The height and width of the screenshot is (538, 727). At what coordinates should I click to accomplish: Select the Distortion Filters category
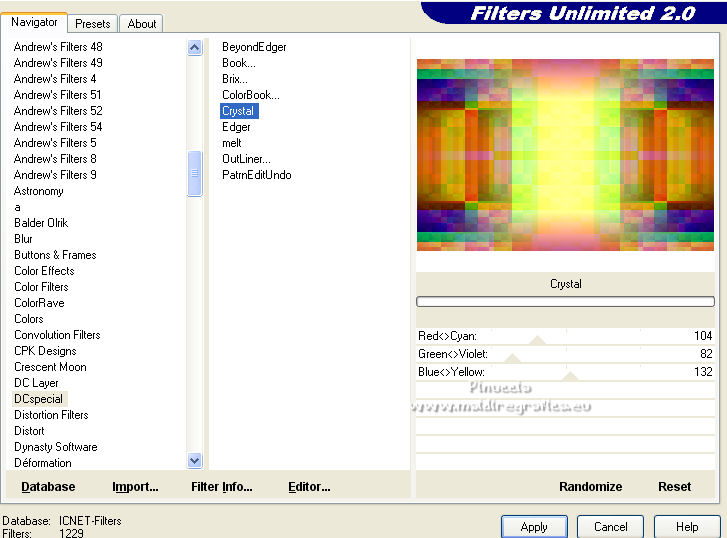click(51, 415)
